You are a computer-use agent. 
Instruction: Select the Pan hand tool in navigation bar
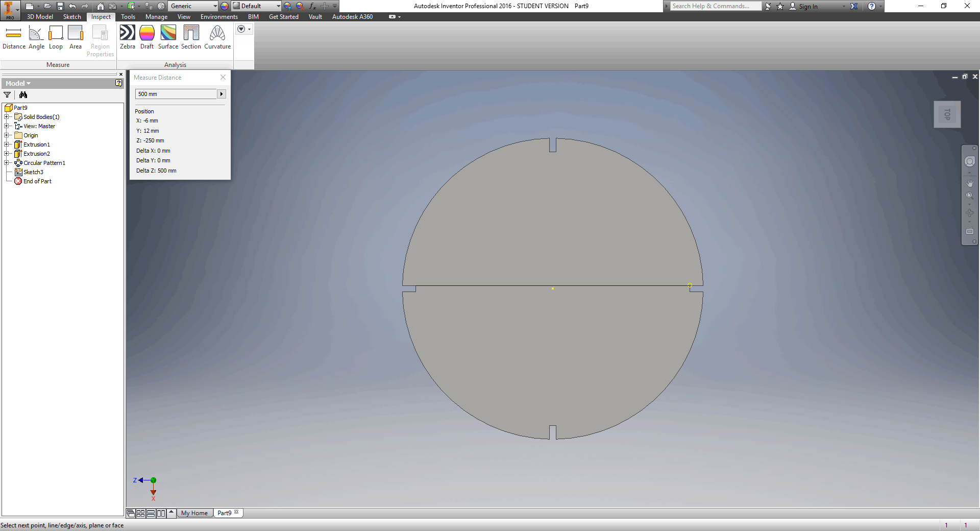[970, 183]
